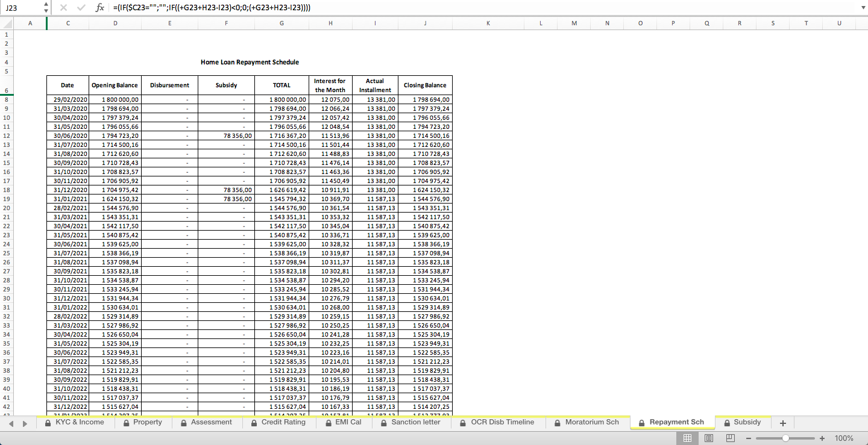Select row 12 header
Screen dimensions: 868x445
[x=6, y=135]
